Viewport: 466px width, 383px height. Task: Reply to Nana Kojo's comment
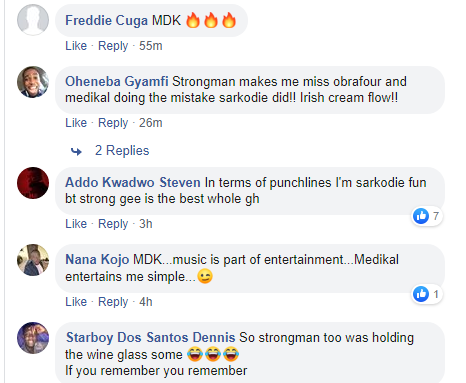pos(113,302)
